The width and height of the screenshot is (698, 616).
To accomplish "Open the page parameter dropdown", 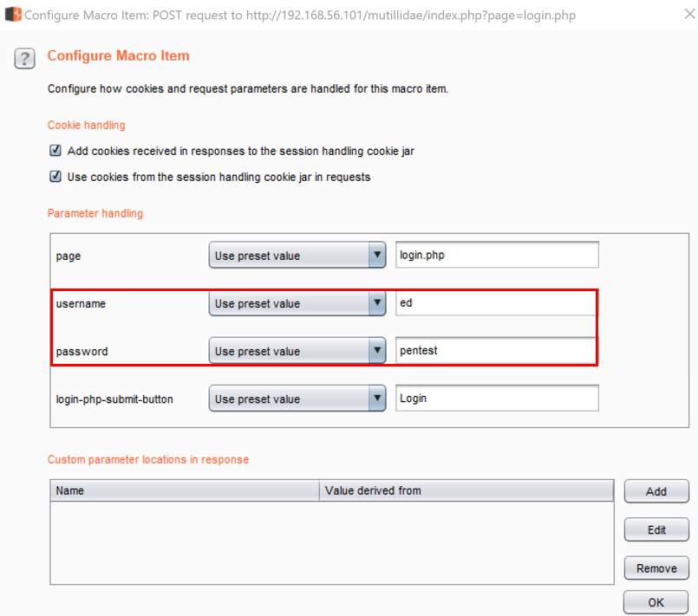I will click(297, 256).
